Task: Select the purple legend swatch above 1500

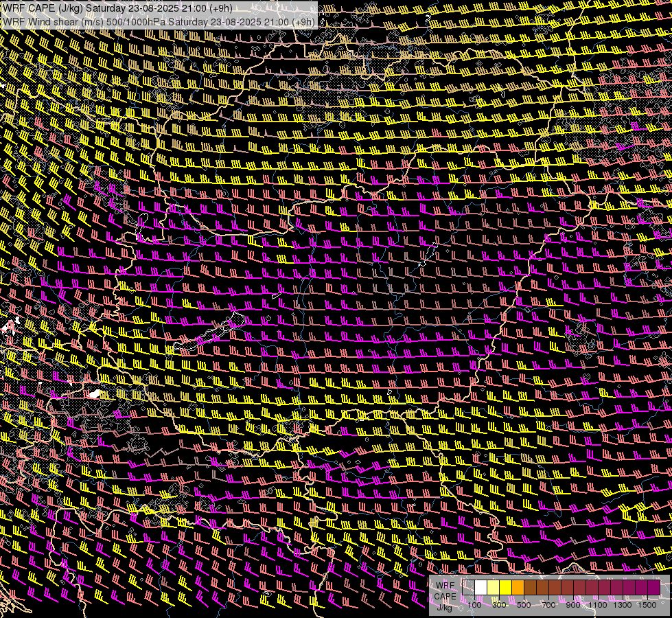Action: point(653,587)
